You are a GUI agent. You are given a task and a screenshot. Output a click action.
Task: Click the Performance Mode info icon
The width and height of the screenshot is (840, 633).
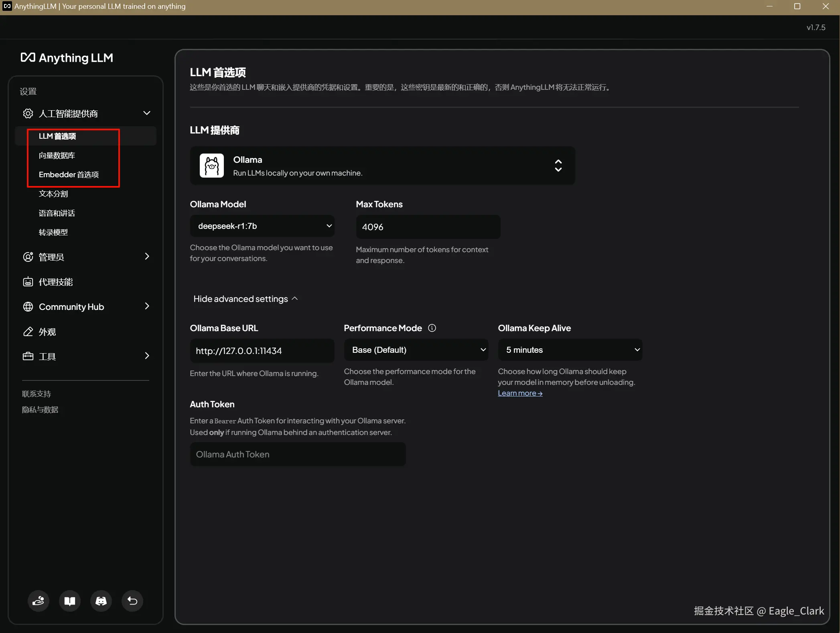click(432, 328)
